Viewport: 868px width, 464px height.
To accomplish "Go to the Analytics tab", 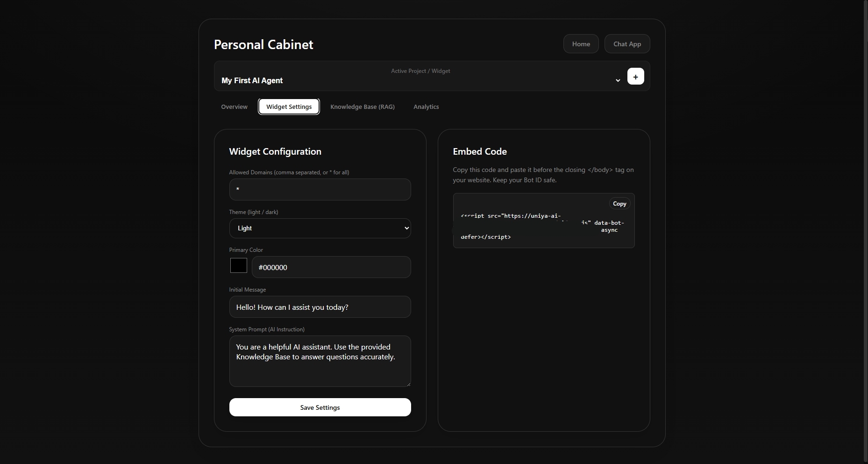I will pyautogui.click(x=426, y=107).
